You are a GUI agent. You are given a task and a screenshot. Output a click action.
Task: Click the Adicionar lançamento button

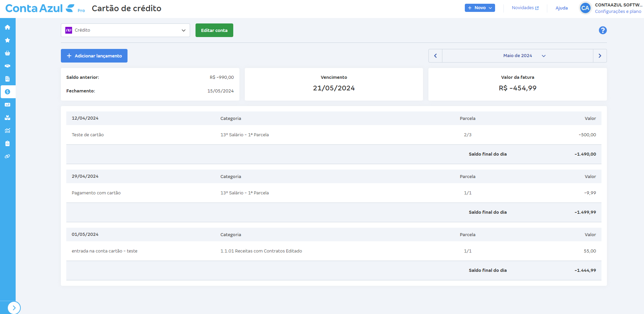(x=94, y=56)
